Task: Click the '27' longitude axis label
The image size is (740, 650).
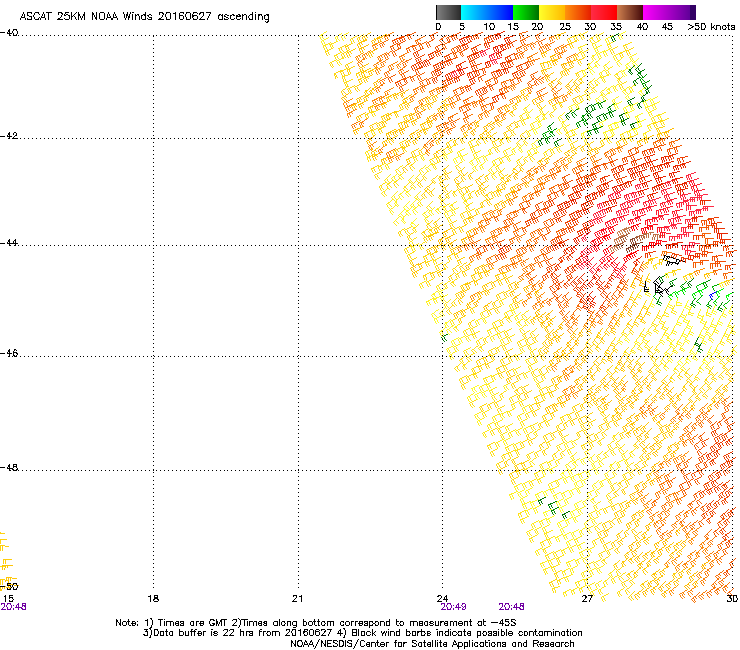Action: [587, 599]
